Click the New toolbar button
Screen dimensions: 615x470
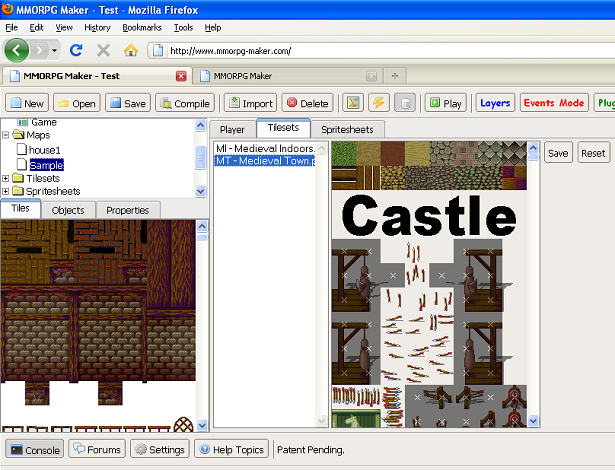point(27,103)
